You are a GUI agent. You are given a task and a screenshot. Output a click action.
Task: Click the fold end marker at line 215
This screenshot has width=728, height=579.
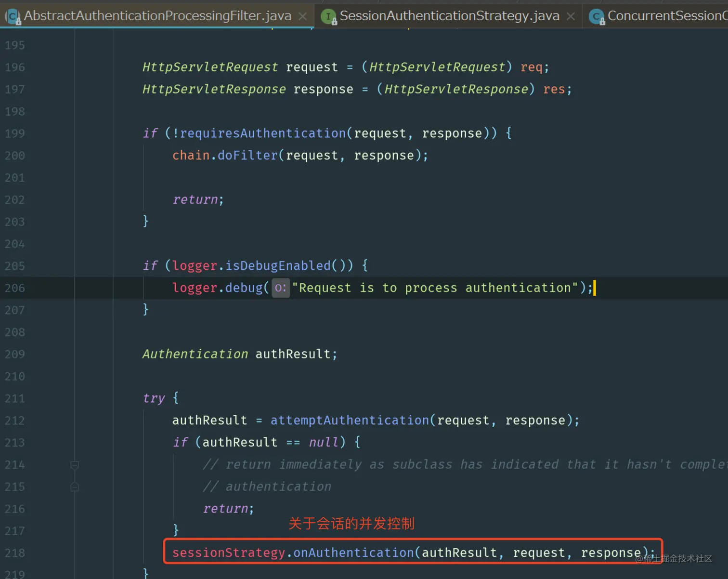75,487
